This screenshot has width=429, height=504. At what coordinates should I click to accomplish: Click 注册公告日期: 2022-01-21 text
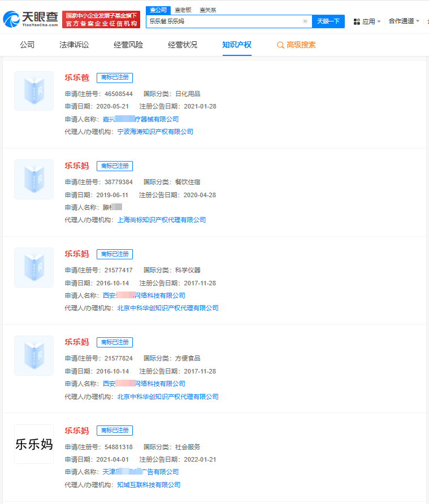[177, 459]
